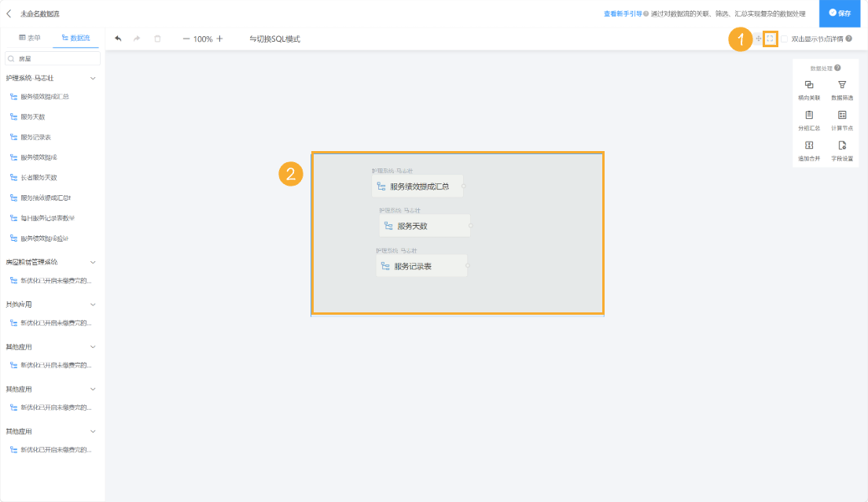This screenshot has width=868, height=502.
Task: Zoom out with the minus icon
Action: click(186, 39)
